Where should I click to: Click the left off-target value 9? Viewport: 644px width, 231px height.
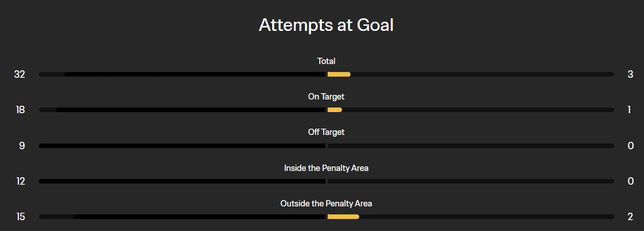(22, 146)
